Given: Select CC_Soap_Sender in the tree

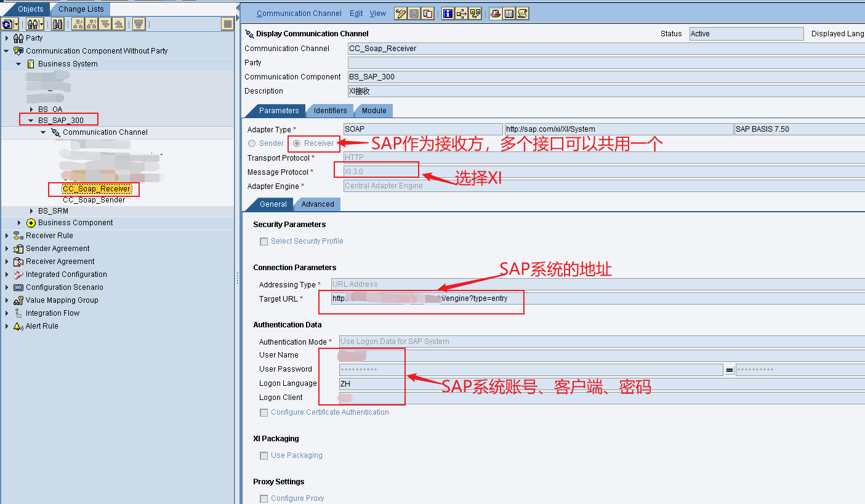Looking at the screenshot, I should pos(94,200).
